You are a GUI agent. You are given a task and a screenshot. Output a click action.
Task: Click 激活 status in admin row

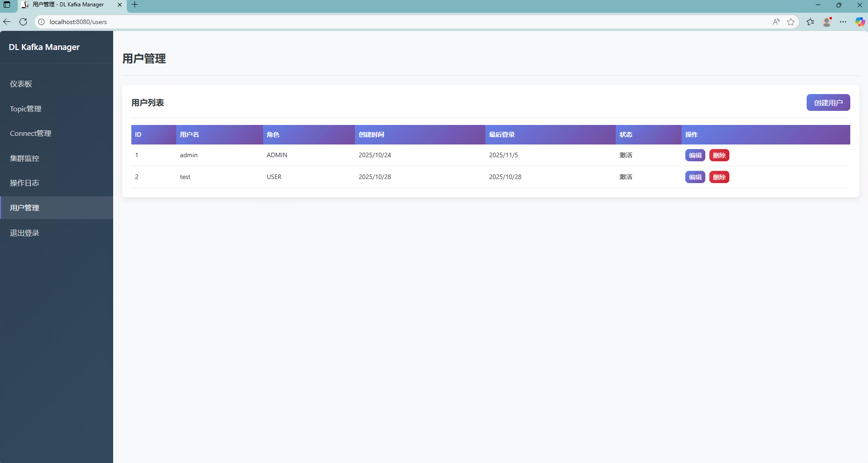click(x=626, y=155)
